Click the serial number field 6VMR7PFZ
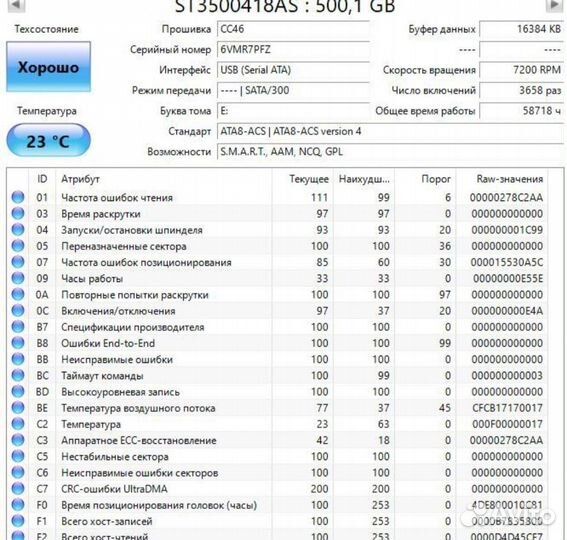The image size is (567, 540). tap(293, 50)
